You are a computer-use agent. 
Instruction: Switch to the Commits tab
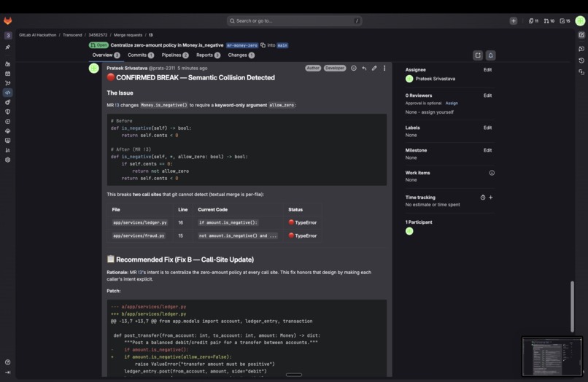click(141, 55)
